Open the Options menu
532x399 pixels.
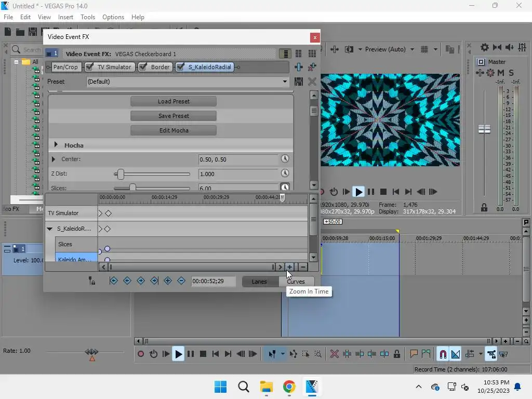point(113,17)
